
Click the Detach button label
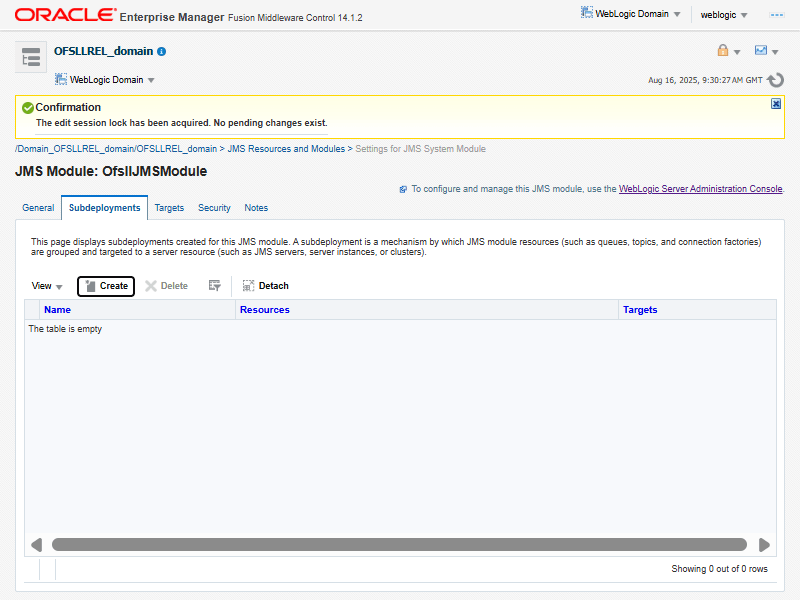(x=273, y=286)
